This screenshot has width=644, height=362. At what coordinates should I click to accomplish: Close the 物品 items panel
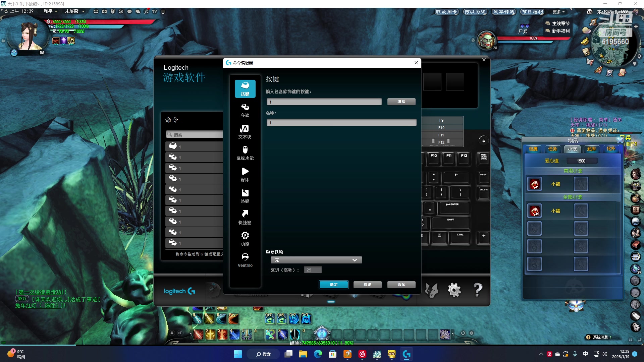point(620,140)
